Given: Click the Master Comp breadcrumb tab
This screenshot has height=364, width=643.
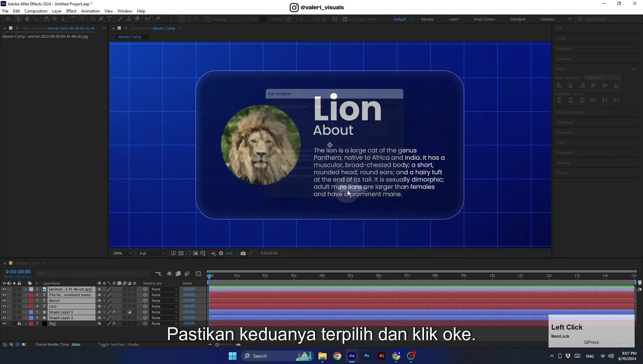Looking at the screenshot, I should [x=130, y=37].
